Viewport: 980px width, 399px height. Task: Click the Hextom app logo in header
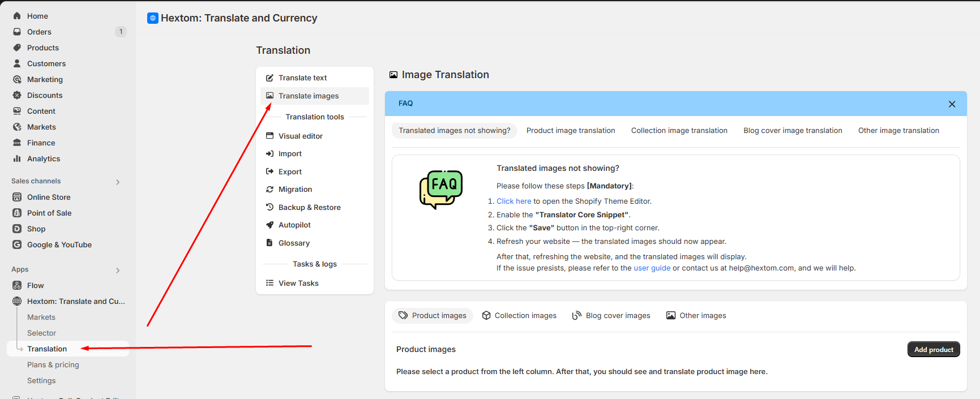(153, 18)
